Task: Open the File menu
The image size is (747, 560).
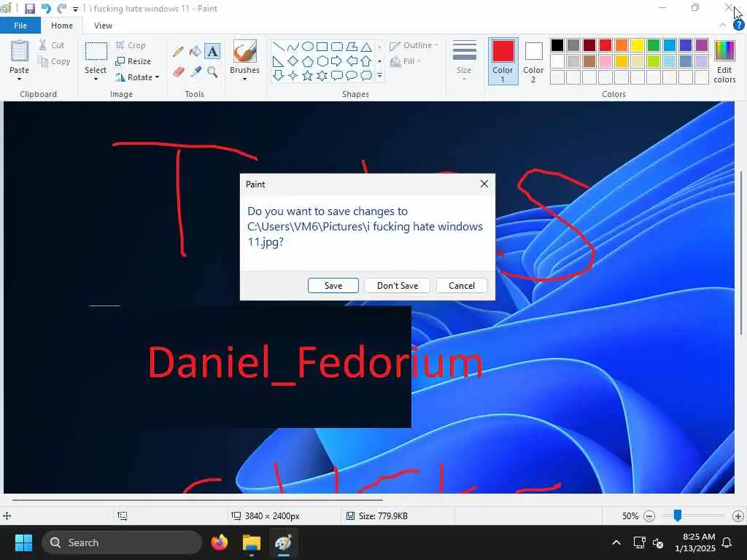Action: coord(20,26)
